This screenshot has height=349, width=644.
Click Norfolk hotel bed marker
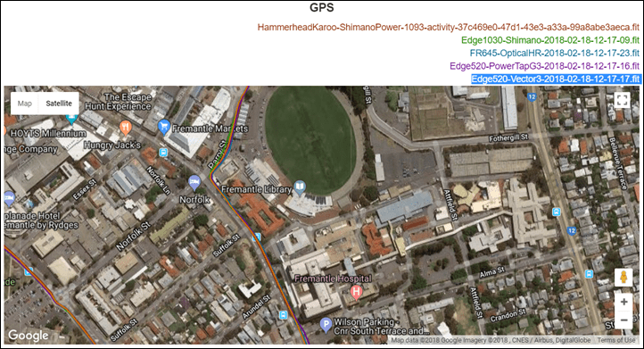click(194, 182)
